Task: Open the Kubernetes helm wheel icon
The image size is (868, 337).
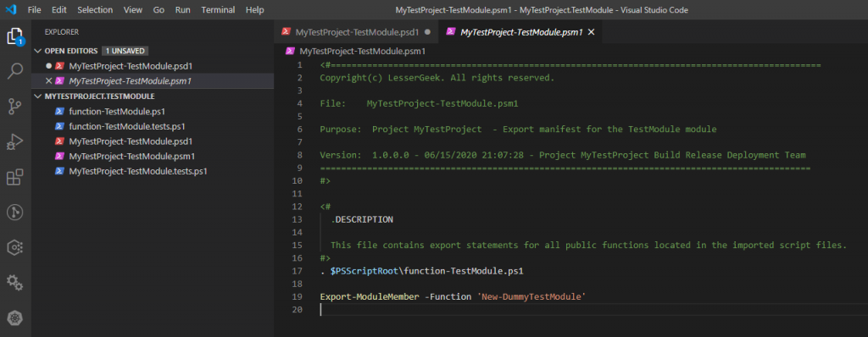Action: tap(15, 318)
